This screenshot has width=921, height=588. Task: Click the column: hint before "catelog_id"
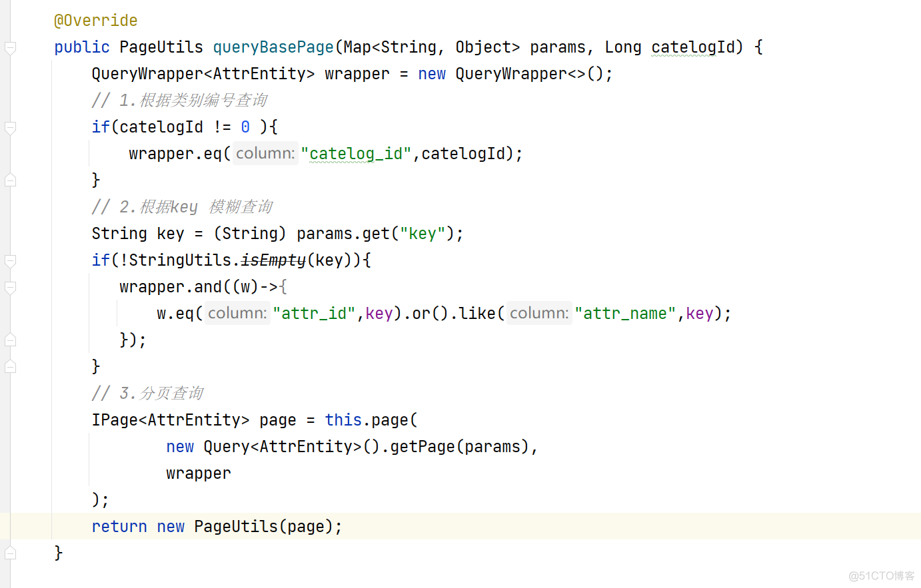265,154
